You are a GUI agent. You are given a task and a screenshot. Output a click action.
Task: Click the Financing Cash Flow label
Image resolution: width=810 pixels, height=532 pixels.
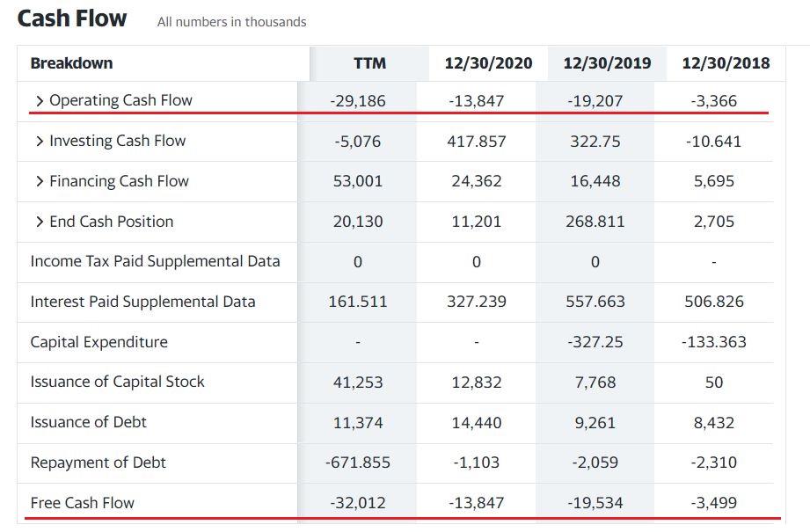(120, 181)
